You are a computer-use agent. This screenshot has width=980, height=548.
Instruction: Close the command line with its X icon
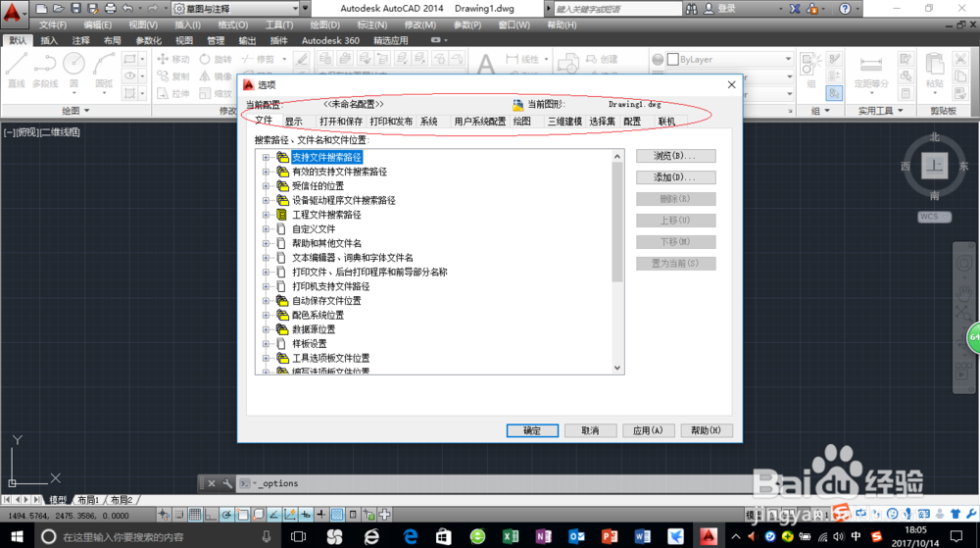coord(212,483)
